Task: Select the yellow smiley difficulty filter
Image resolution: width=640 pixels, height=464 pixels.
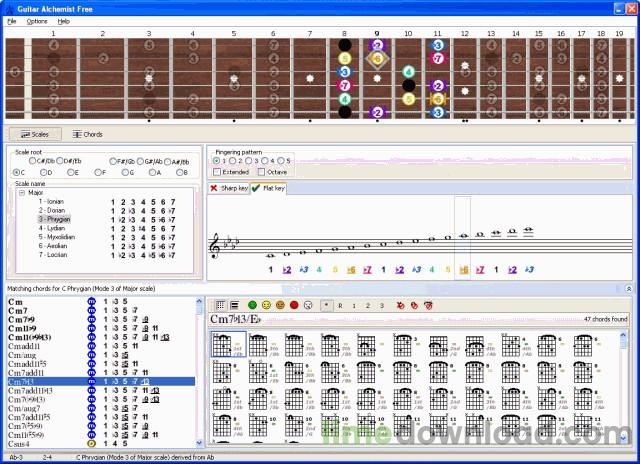Action: 266,304
